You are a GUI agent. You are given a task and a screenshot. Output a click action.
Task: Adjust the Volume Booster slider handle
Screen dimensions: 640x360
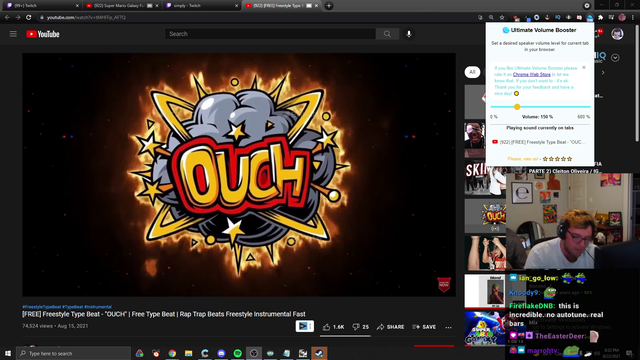(x=517, y=107)
